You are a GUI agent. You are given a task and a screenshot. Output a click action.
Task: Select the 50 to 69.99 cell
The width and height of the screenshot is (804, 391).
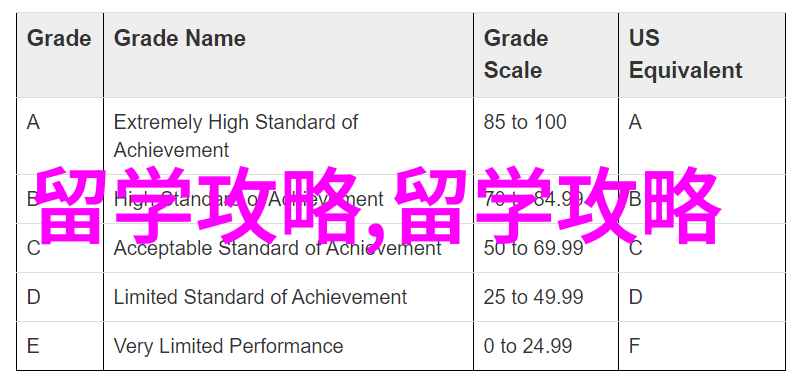pyautogui.click(x=546, y=248)
